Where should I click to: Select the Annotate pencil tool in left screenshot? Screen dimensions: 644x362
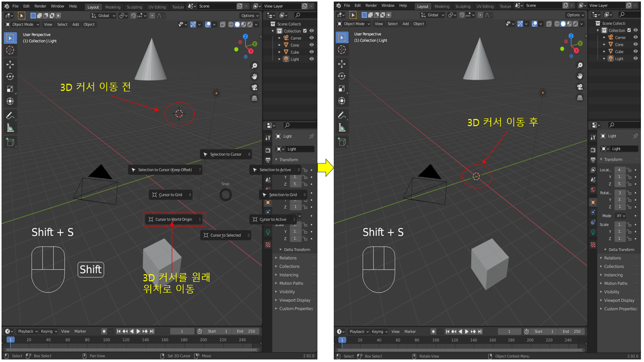pyautogui.click(x=10, y=115)
